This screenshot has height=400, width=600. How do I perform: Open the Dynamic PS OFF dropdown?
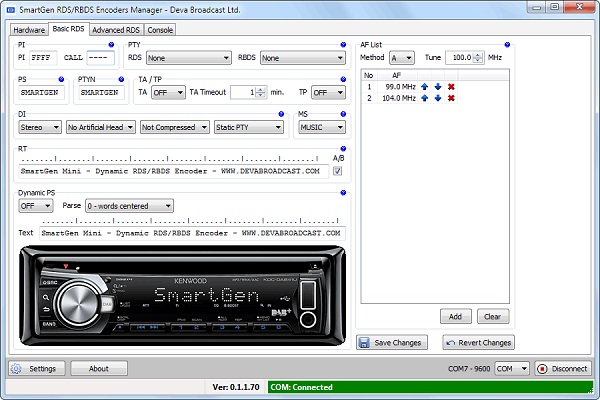pos(36,206)
